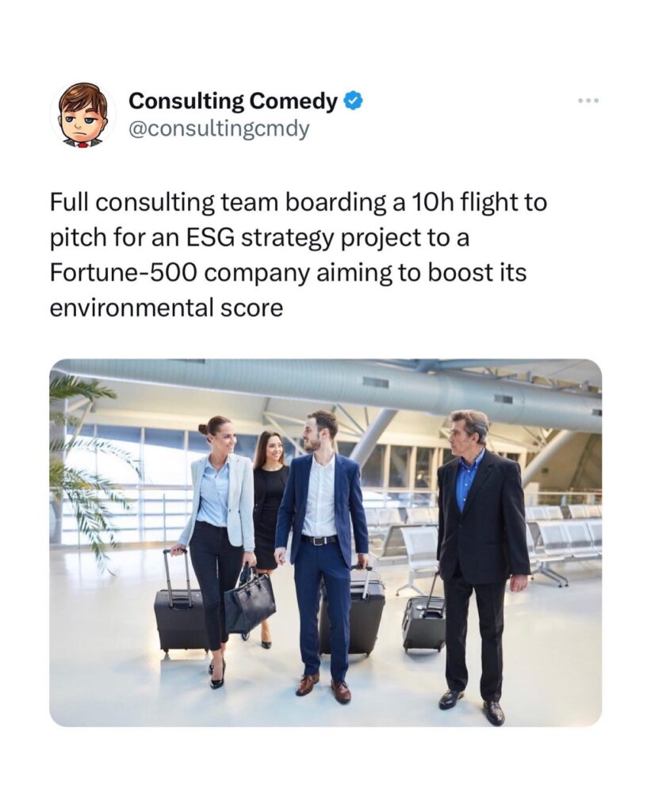This screenshot has height=812, width=651.
Task: Click "10h" in the tweet text
Action: tap(434, 203)
